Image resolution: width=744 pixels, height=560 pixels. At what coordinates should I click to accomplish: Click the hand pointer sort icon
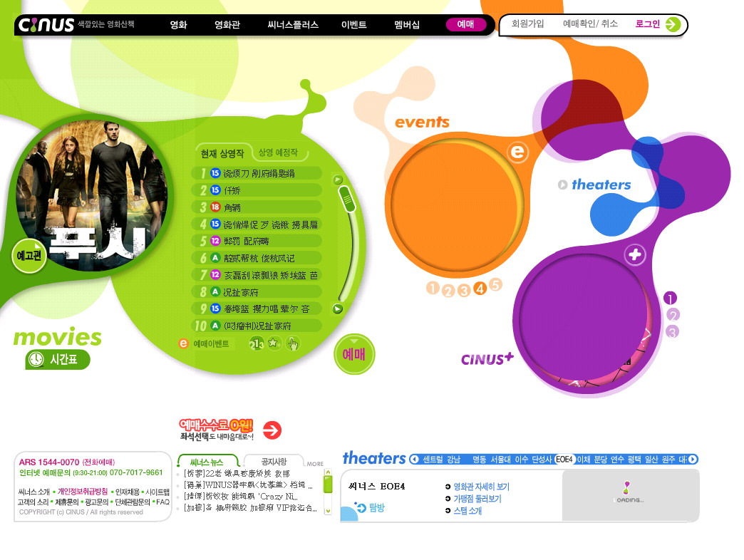(x=292, y=343)
